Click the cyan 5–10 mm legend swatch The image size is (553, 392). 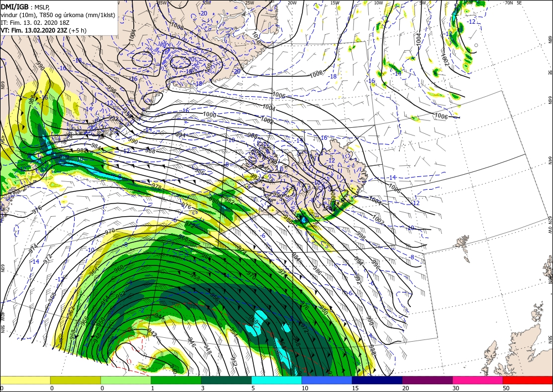pos(276,380)
